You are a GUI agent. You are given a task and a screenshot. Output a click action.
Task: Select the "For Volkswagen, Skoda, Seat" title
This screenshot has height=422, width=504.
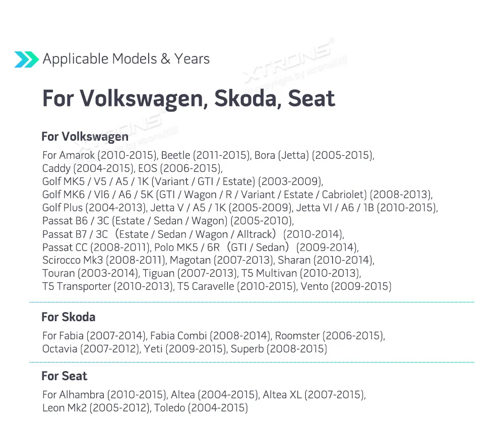(x=188, y=98)
